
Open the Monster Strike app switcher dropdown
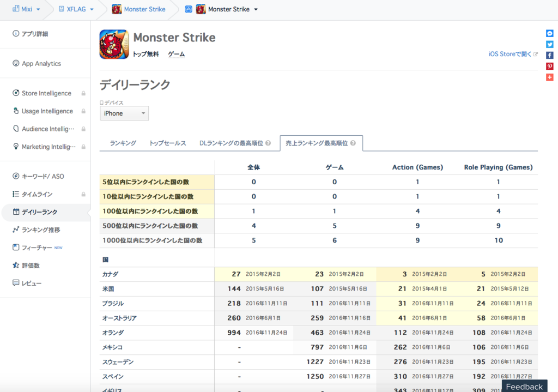(x=256, y=10)
